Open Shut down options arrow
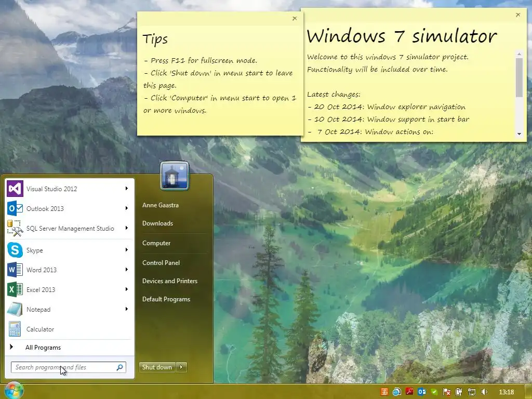 point(181,367)
